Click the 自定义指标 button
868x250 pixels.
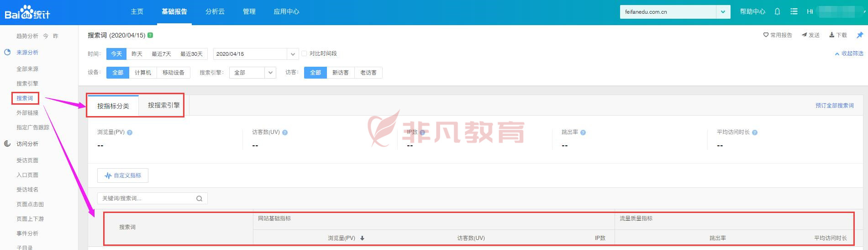(x=123, y=176)
